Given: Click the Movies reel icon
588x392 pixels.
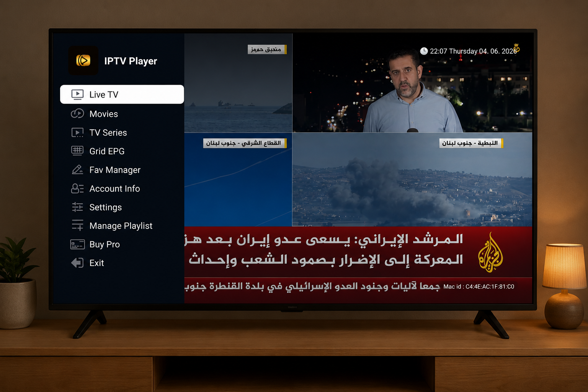Looking at the screenshot, I should click(77, 114).
